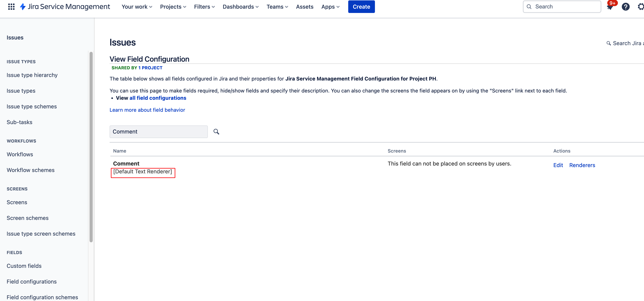Expand the Projects dropdown menu

[173, 7]
